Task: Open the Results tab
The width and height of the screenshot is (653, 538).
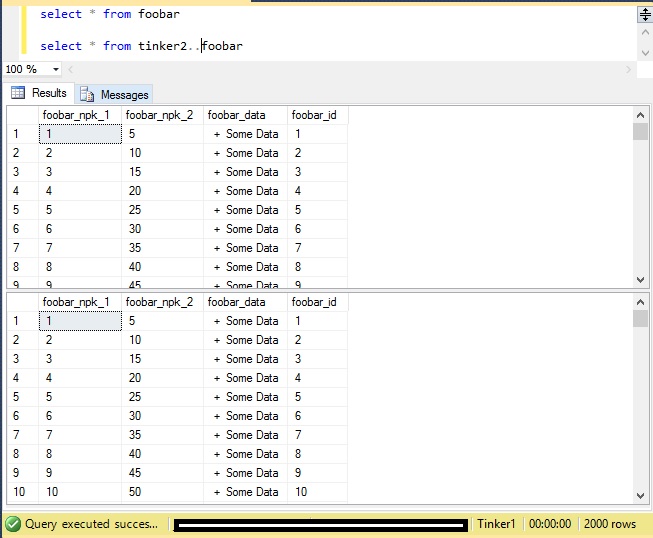Action: (40, 93)
